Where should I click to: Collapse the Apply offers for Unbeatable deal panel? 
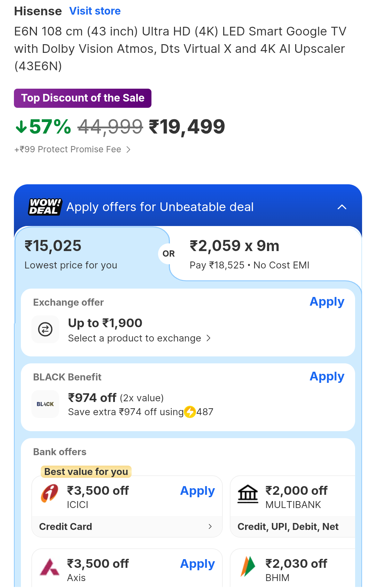click(x=342, y=207)
